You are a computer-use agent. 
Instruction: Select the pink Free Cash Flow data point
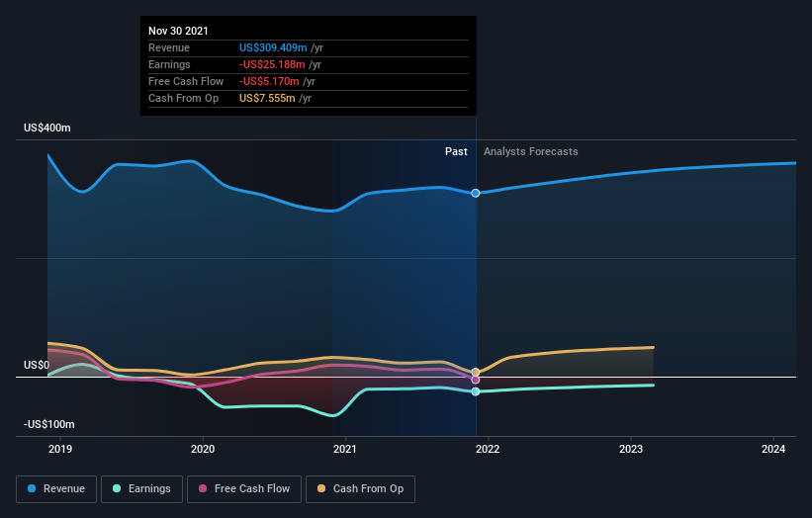click(476, 380)
